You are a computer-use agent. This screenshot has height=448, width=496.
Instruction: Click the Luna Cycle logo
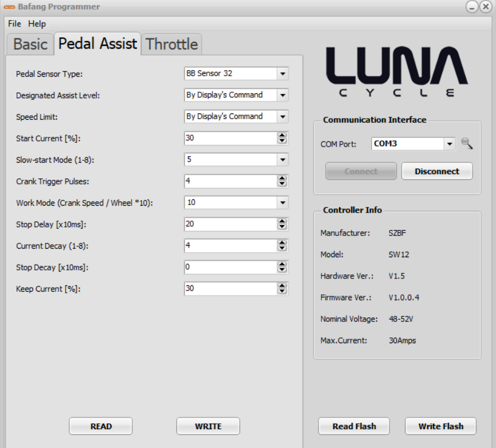pos(396,71)
